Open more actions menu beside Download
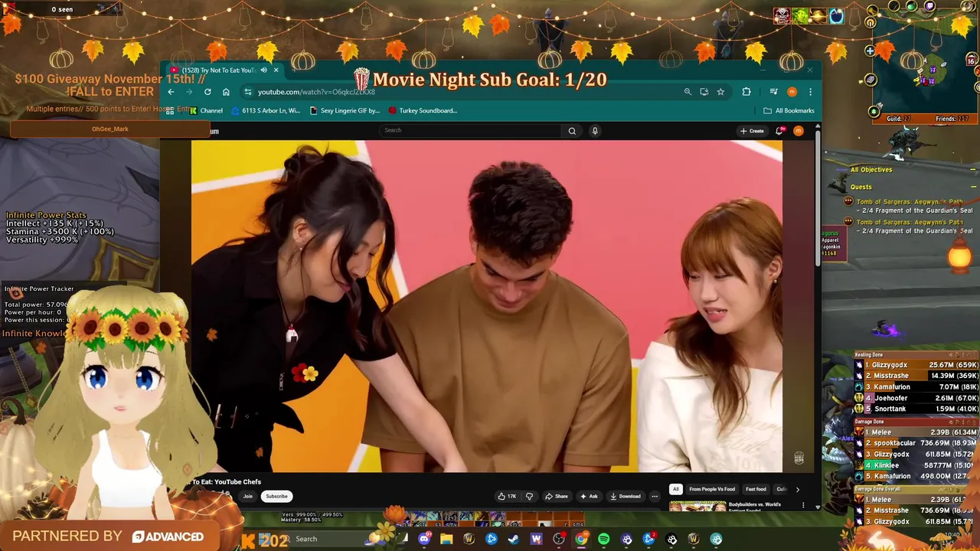Viewport: 980px width, 551px height. tap(655, 496)
